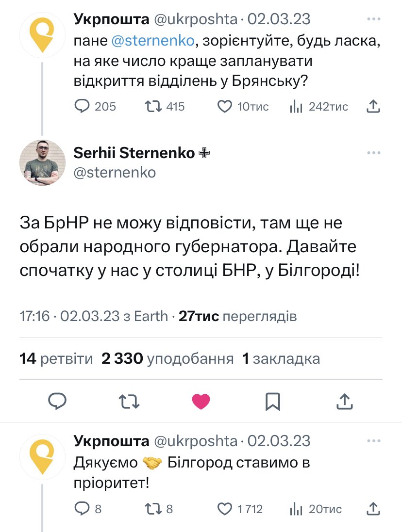Open Serhii Sternenko profile photo
Screen dimensions: 402x532
click(x=42, y=163)
